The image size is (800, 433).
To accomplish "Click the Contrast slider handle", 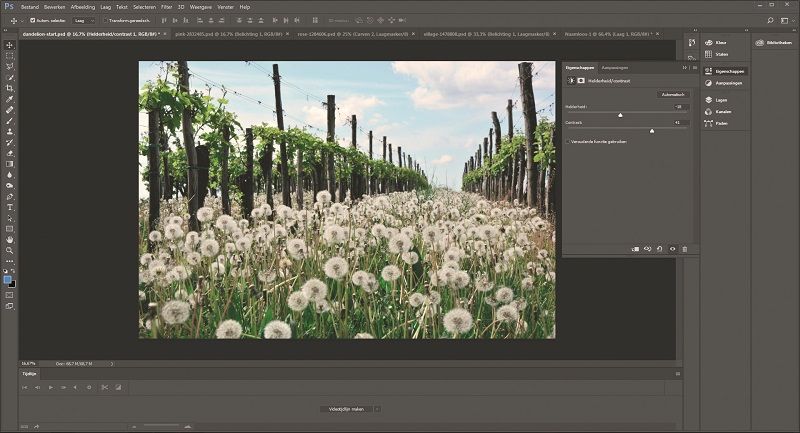I will pos(652,130).
